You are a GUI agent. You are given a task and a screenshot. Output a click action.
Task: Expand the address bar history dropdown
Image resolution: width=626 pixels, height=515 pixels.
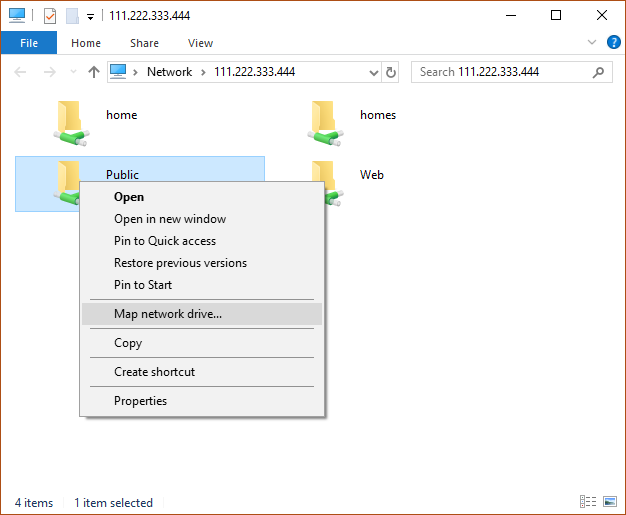tap(374, 73)
